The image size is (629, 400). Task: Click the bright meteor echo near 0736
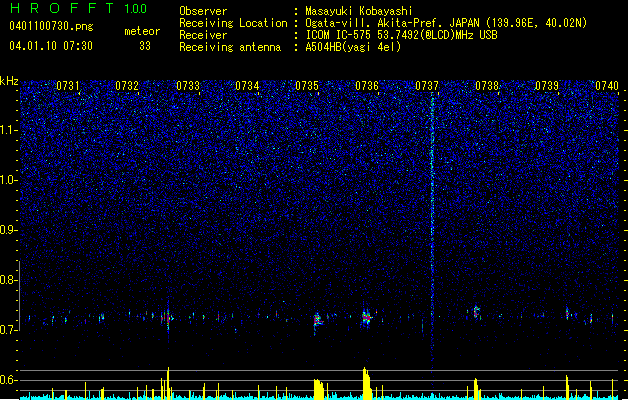click(x=367, y=317)
